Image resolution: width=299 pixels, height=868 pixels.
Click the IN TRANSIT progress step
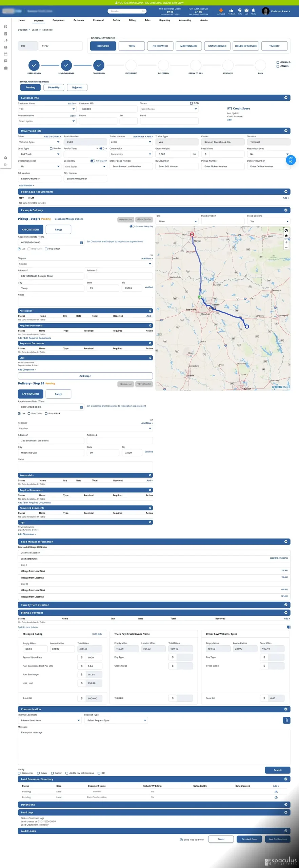tap(131, 65)
